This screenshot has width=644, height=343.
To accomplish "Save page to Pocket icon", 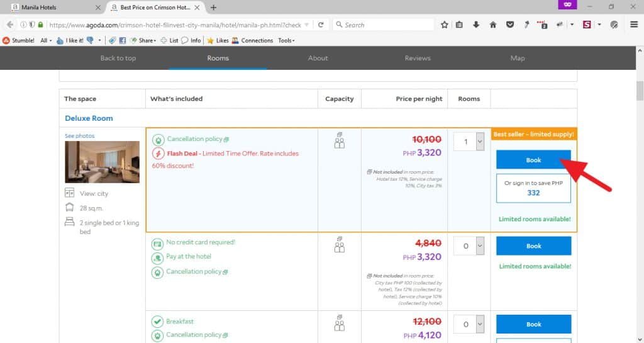I will [509, 25].
